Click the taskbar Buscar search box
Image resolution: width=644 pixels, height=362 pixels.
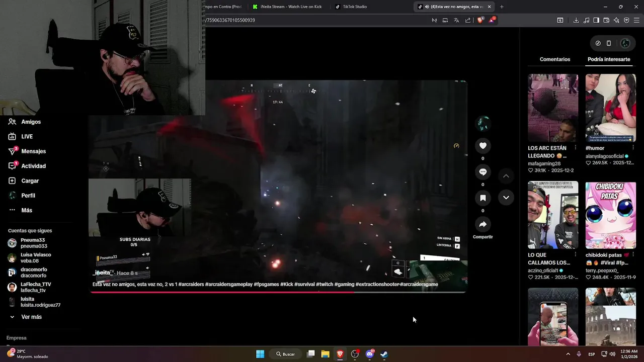coord(286,354)
